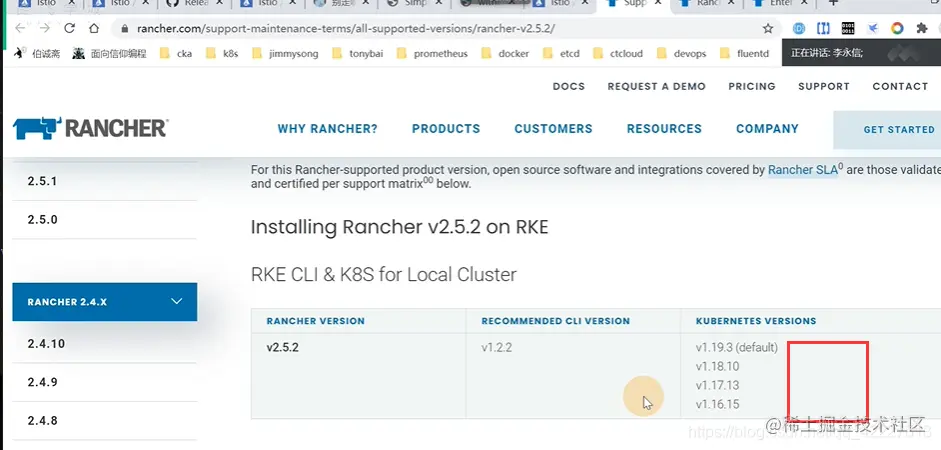Click the v1.16.15 Kubernetes version
The image size is (941, 450).
718,404
